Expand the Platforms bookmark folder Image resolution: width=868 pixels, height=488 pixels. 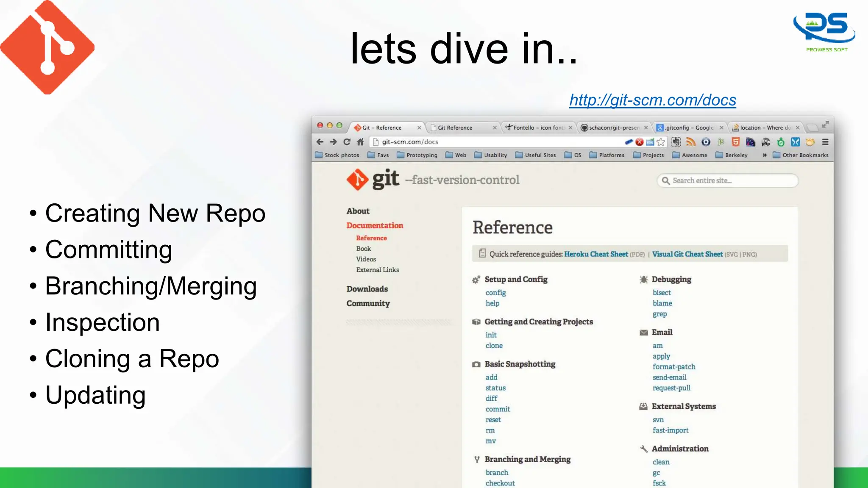point(606,155)
